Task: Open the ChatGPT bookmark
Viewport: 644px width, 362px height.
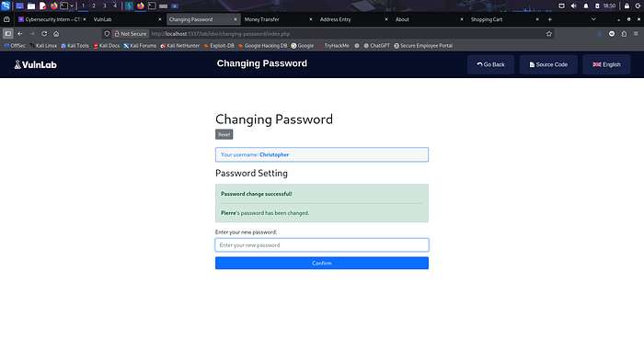Action: coord(376,46)
